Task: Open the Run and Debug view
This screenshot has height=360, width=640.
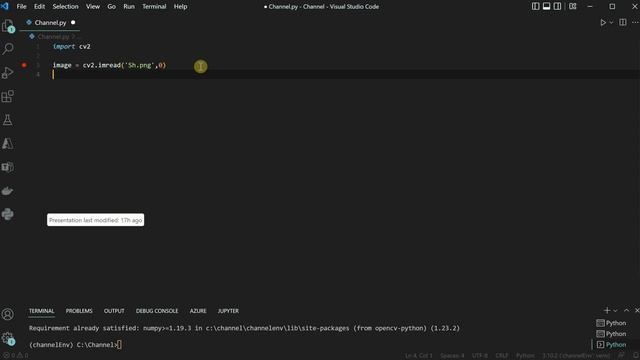Action: tap(8, 73)
